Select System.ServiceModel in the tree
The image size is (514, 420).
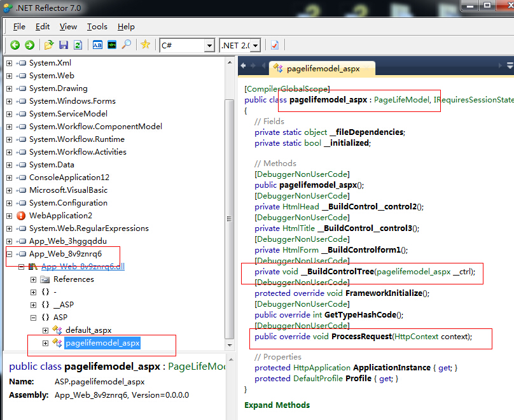(x=68, y=114)
